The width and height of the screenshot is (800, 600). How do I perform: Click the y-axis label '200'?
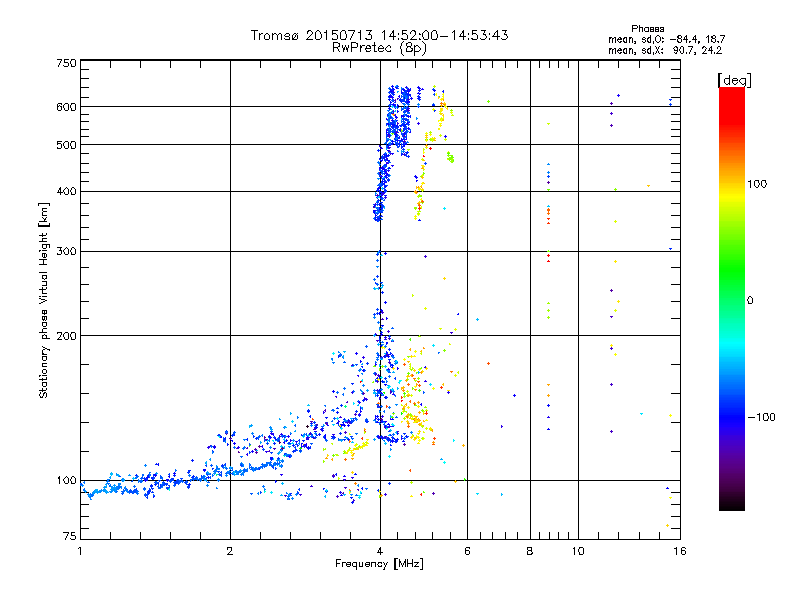point(66,336)
